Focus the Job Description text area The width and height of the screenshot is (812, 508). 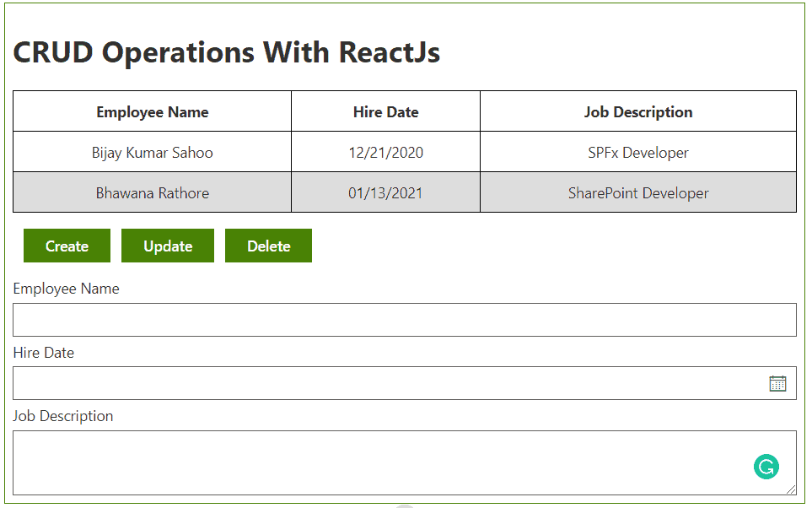pos(405,463)
